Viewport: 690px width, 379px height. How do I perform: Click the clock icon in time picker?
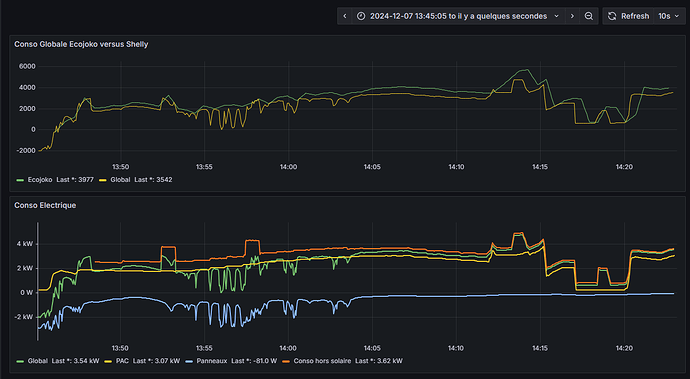361,16
